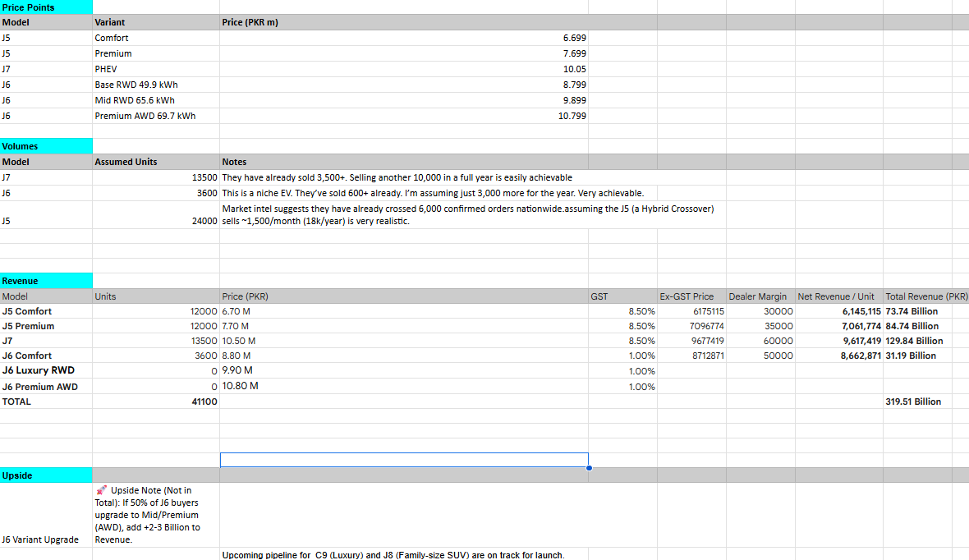The image size is (969, 560).
Task: Click the cell mentioning C9 and J8 pipeline
Action: point(402,555)
